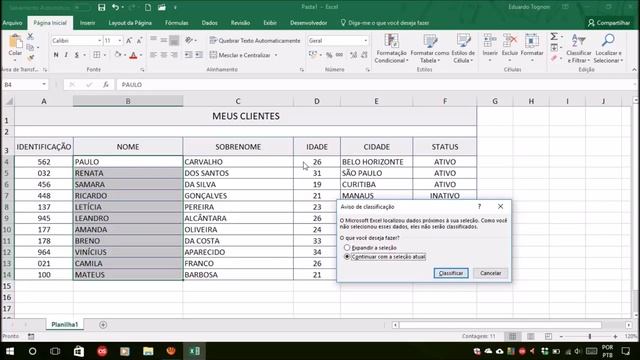Click the Borders icon
Viewport: 640px width, 360px height.
coord(97,55)
